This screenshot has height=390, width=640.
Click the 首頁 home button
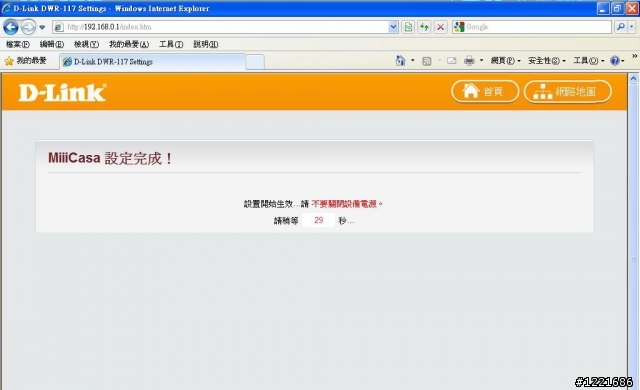pyautogui.click(x=485, y=91)
